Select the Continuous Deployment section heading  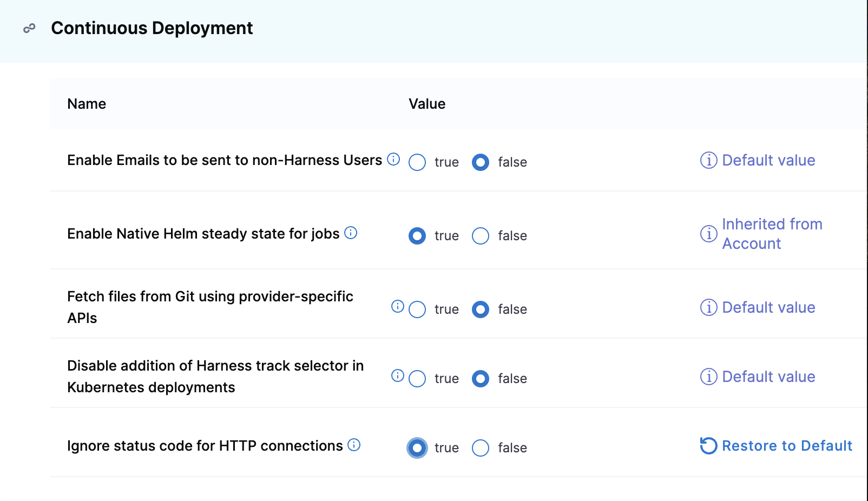(x=152, y=28)
